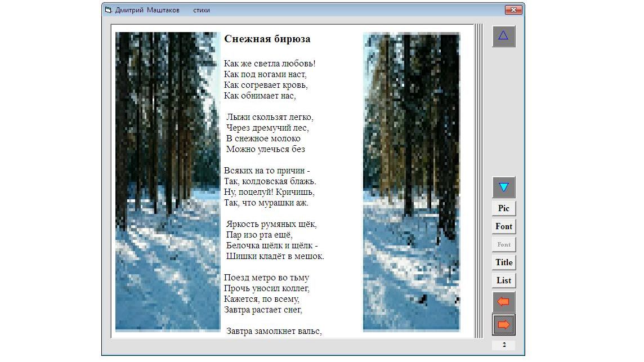Click the orange left arrow button
The image size is (644, 362).
point(503,302)
